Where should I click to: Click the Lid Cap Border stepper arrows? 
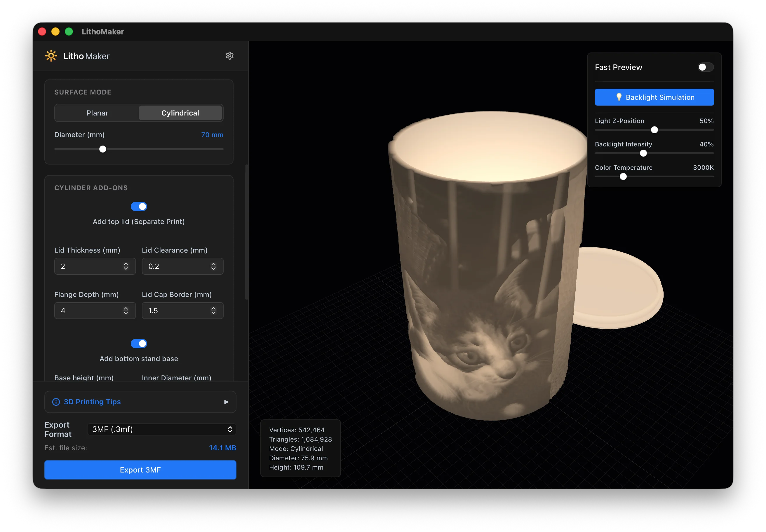point(213,310)
